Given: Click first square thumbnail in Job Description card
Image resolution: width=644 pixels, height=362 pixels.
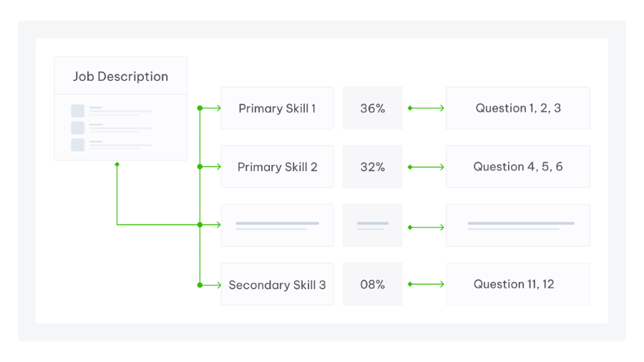Looking at the screenshot, I should tap(77, 111).
